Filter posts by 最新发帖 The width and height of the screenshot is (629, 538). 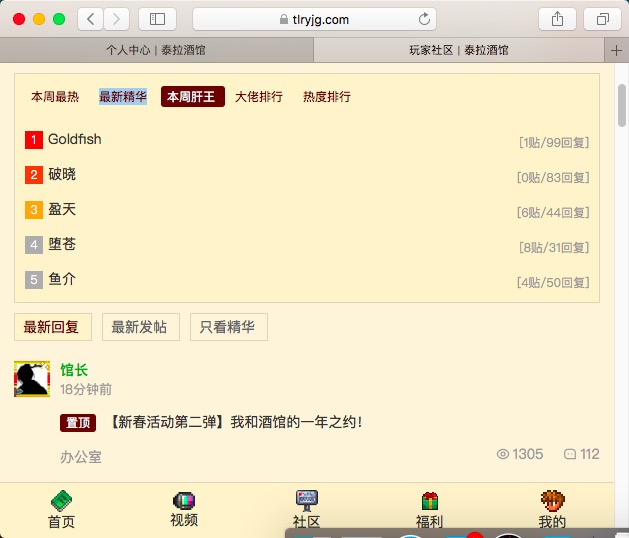pyautogui.click(x=139, y=327)
